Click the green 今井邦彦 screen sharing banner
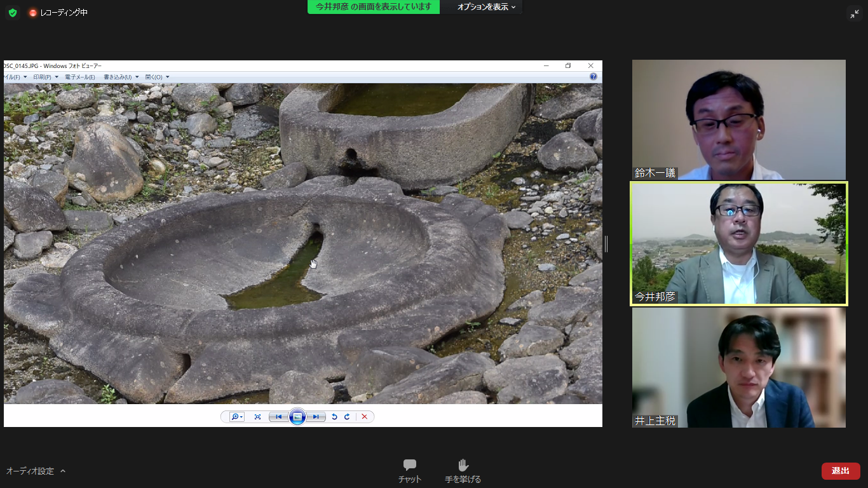Image resolution: width=868 pixels, height=488 pixels. [374, 7]
